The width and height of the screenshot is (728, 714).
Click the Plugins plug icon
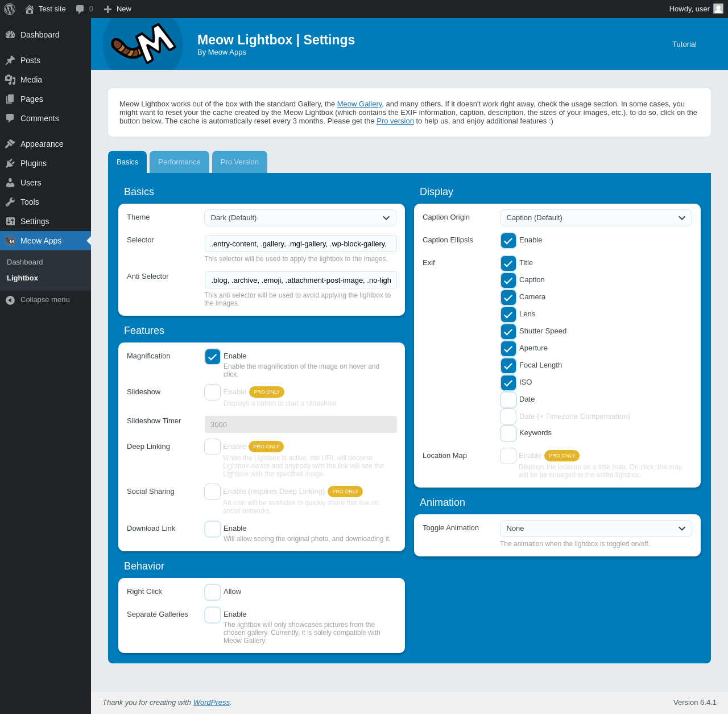click(x=10, y=163)
